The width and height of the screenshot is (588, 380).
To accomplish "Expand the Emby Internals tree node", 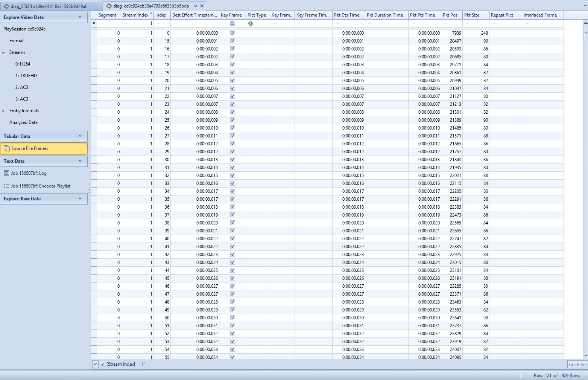I will [x=3, y=111].
